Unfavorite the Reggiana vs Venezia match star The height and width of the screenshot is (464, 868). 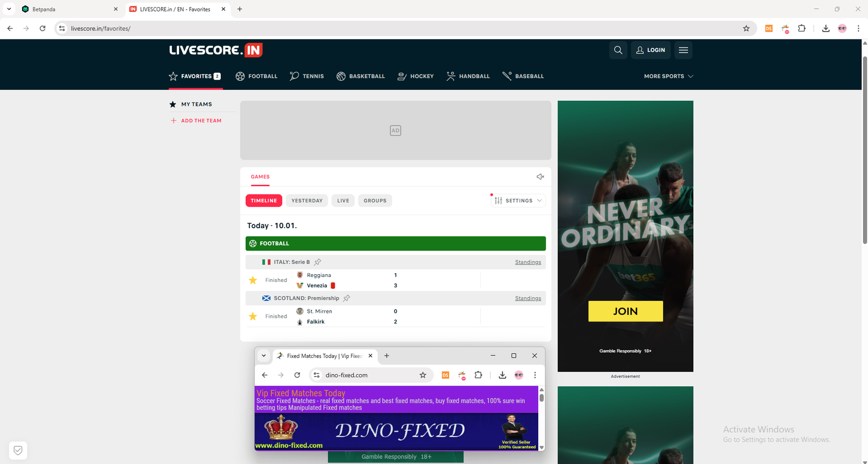pyautogui.click(x=253, y=280)
